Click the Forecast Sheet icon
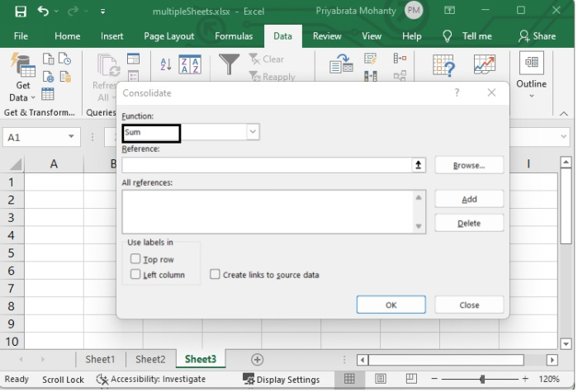 tap(484, 66)
